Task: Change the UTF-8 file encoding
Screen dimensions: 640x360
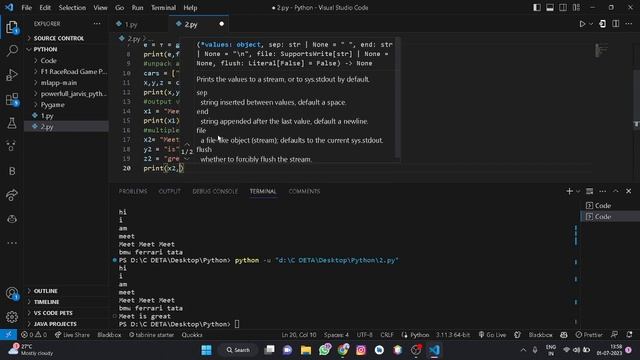Action: tap(364, 335)
